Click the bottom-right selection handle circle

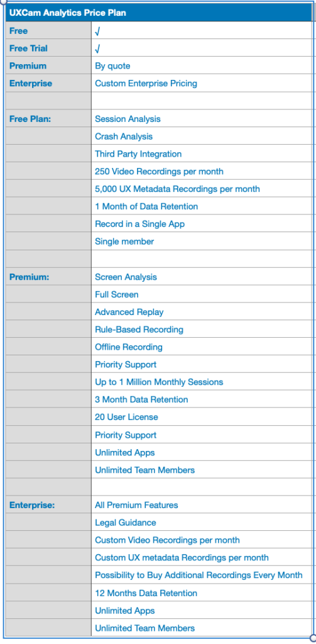click(x=313, y=639)
